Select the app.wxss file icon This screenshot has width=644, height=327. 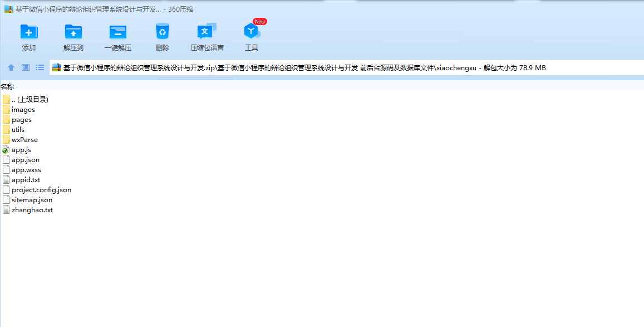tap(6, 170)
